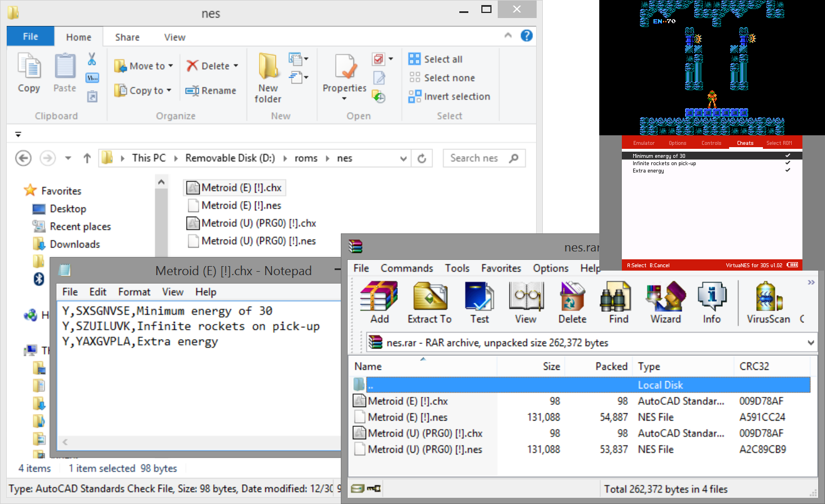The image size is (825, 504).
Task: Click the History icon in Open group
Action: point(379,96)
